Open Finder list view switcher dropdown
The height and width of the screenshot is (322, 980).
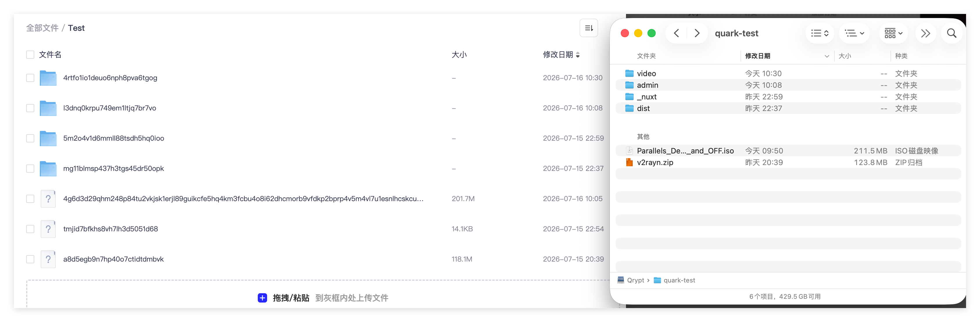pyautogui.click(x=820, y=33)
